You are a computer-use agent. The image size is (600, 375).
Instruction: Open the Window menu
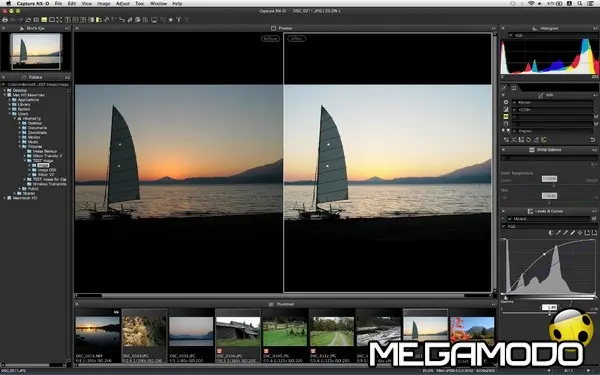pos(158,3)
